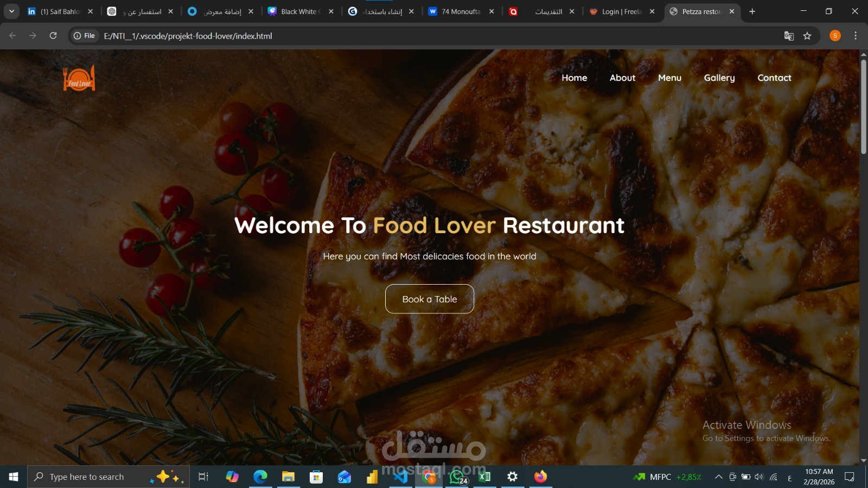Click the taskbar search box
The image size is (868, 488).
click(x=108, y=477)
